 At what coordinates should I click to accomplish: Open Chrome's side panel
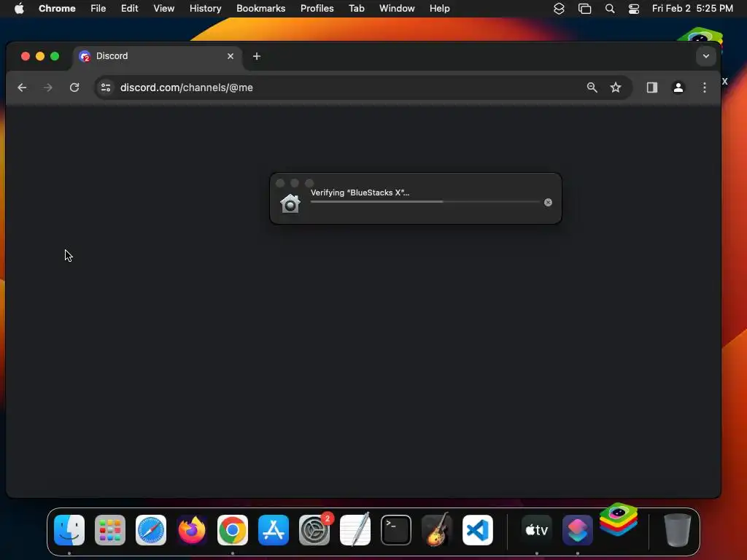click(651, 87)
